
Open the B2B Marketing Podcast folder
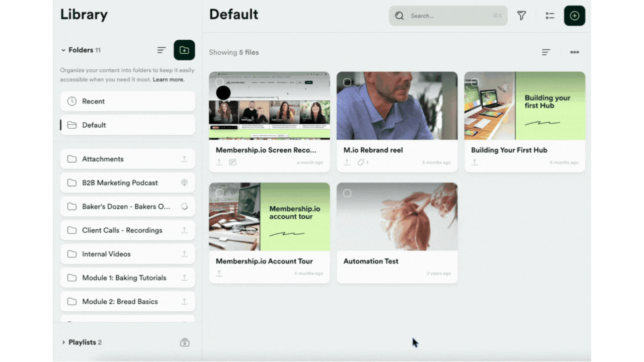[x=128, y=183]
